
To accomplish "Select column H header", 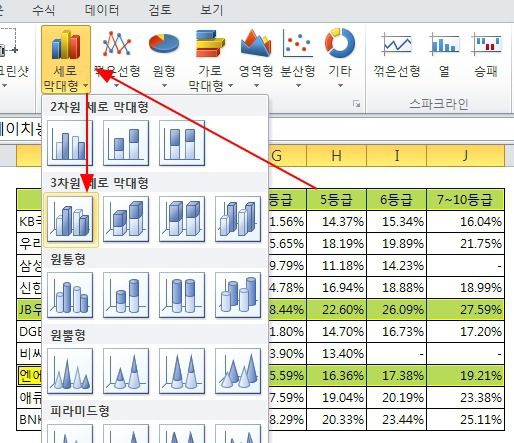I will 336,155.
